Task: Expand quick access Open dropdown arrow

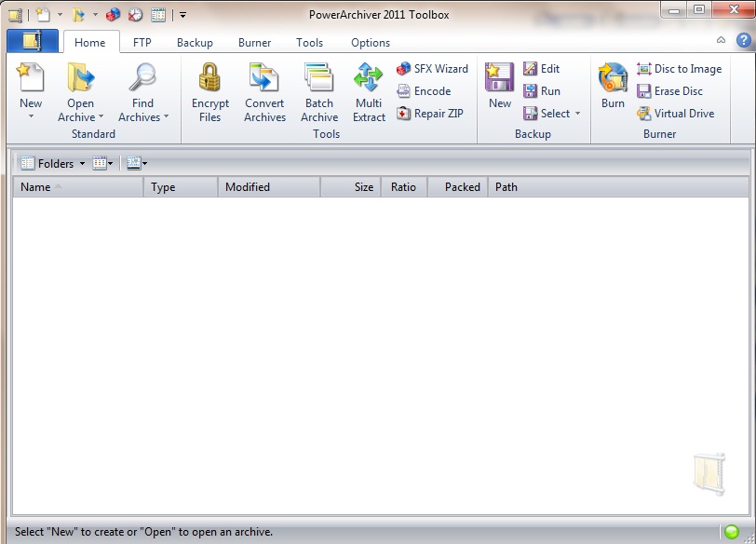Action: (x=95, y=15)
